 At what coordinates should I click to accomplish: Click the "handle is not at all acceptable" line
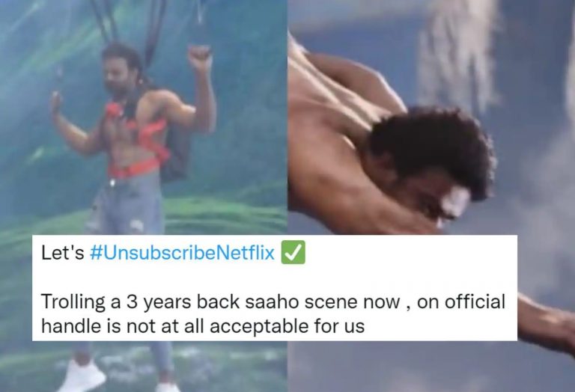tap(203, 325)
